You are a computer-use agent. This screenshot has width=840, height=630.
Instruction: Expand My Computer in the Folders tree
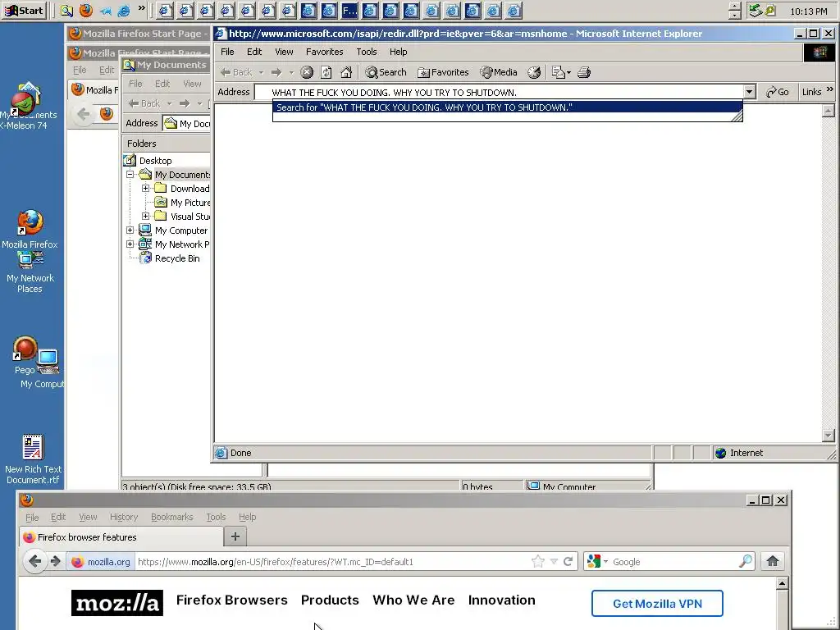(x=130, y=231)
